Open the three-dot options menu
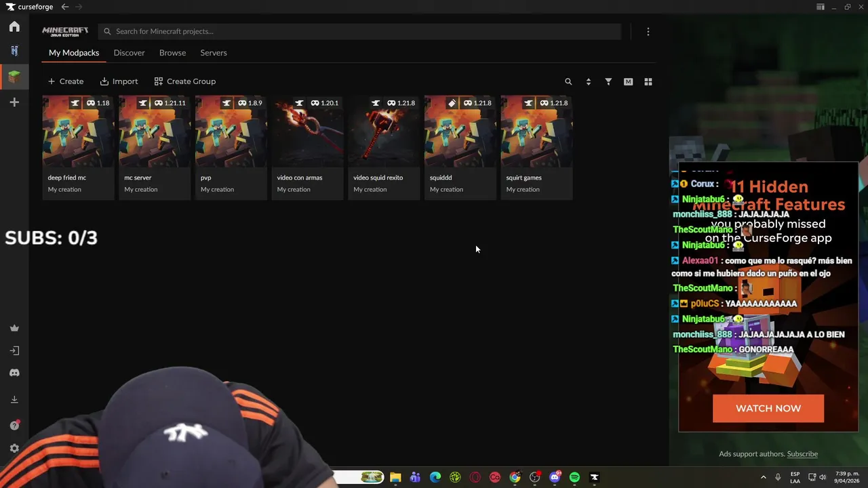 click(648, 31)
